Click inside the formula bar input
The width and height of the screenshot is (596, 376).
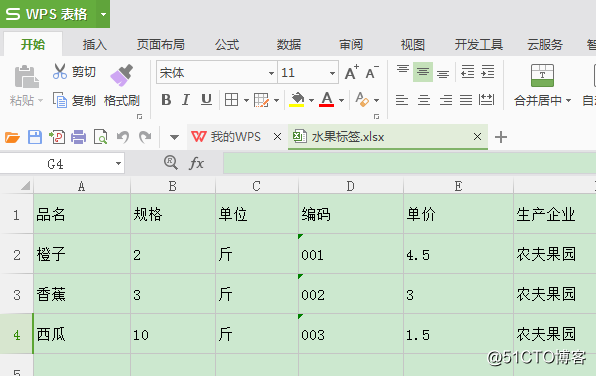click(409, 163)
